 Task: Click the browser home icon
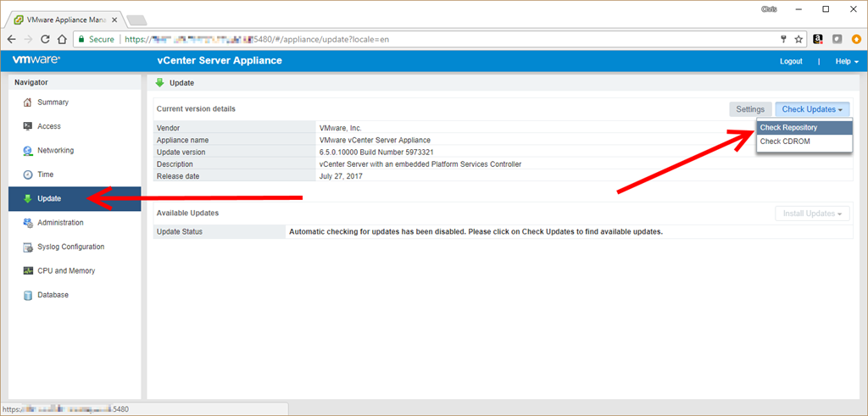(x=63, y=39)
